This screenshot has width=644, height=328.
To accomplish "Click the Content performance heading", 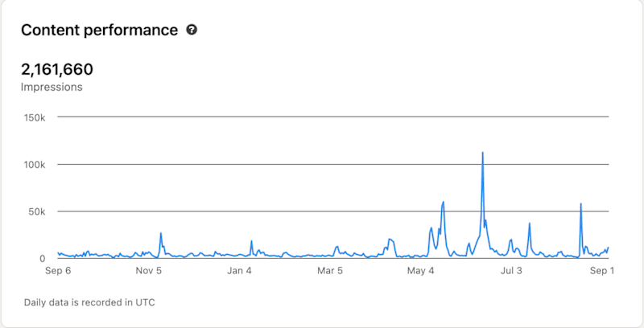I will 99,31.
